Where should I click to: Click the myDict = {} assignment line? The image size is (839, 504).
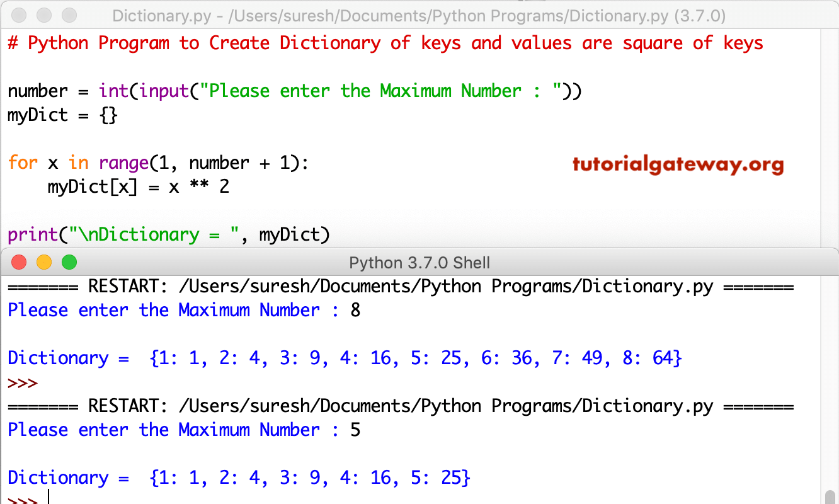tap(62, 115)
